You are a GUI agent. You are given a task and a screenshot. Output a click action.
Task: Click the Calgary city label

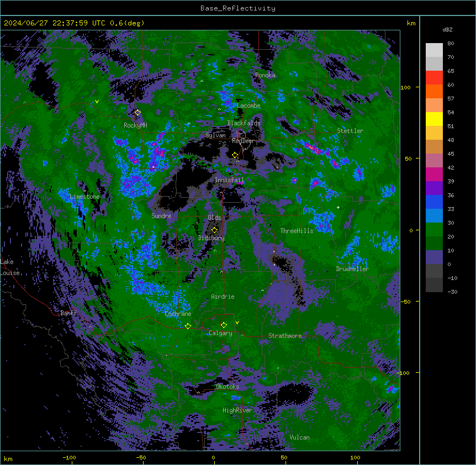[220, 333]
